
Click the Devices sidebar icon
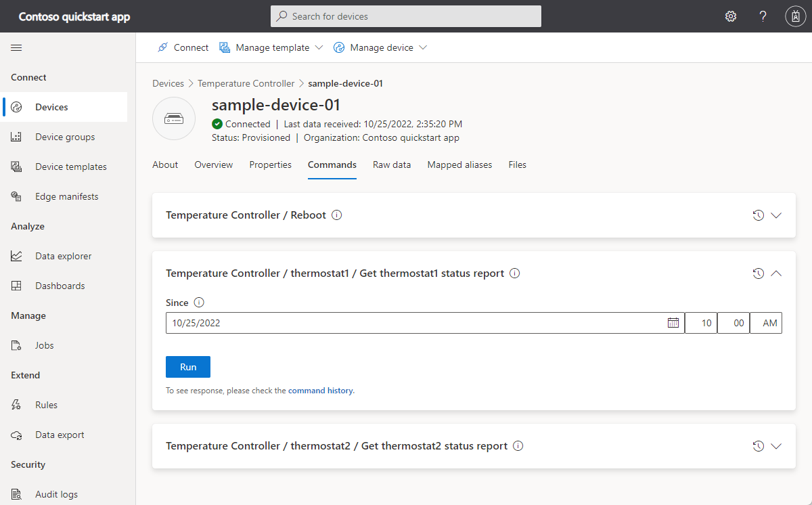(x=17, y=107)
